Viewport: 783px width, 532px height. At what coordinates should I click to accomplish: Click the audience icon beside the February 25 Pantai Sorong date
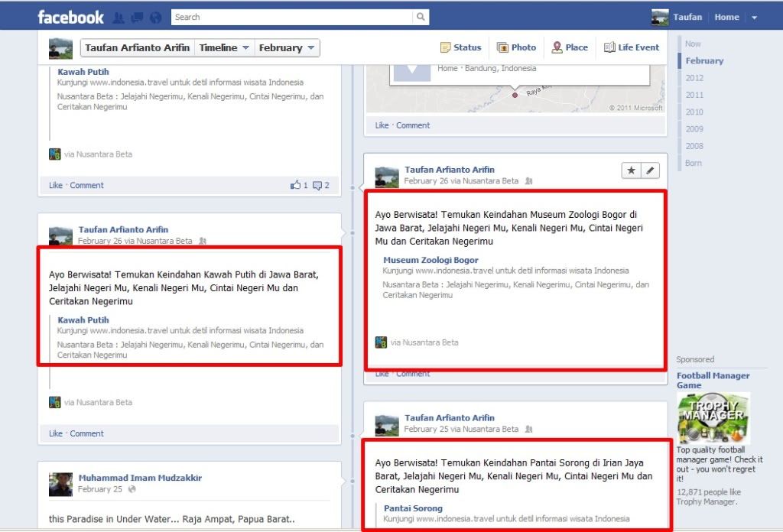[x=528, y=430]
